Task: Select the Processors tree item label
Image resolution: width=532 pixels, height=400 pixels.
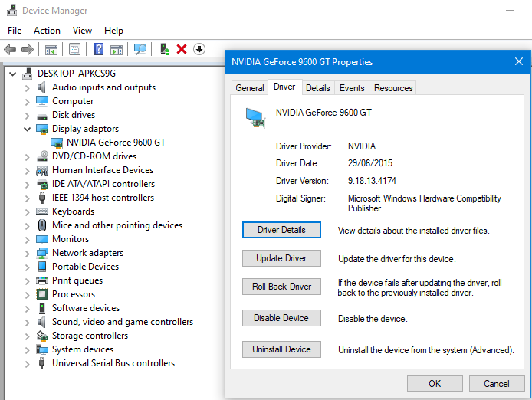Action: [x=74, y=294]
